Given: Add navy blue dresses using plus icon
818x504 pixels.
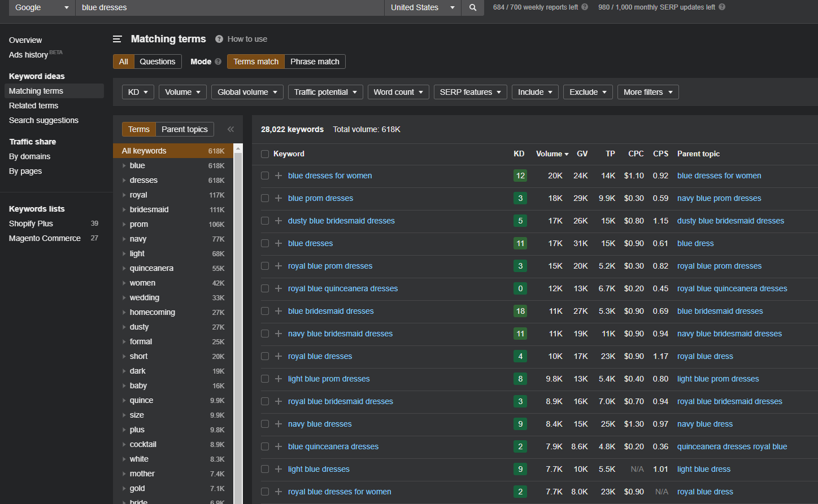Looking at the screenshot, I should 279,424.
